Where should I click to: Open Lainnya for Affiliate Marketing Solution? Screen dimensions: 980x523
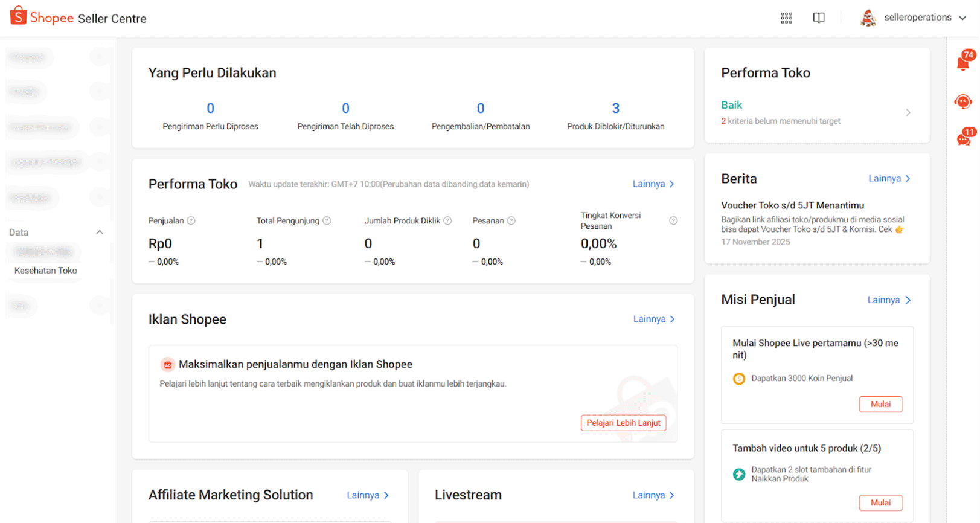point(368,495)
